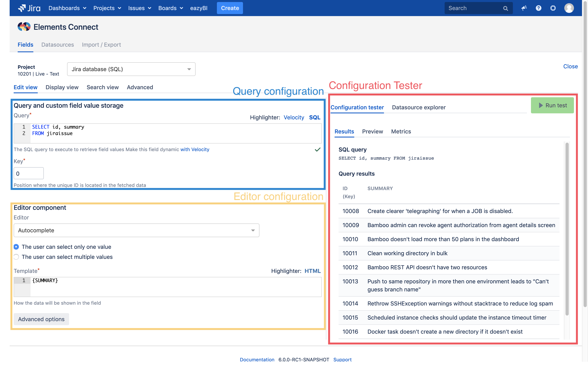The width and height of the screenshot is (588, 373).
Task: Open the settings gear icon
Action: point(553,8)
